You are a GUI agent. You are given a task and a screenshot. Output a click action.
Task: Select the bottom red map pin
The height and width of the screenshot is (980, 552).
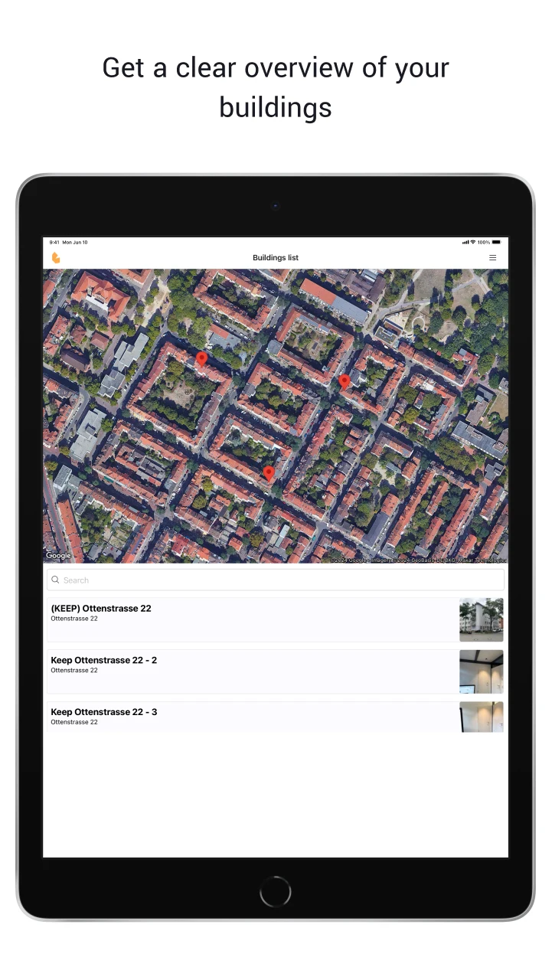pyautogui.click(x=269, y=473)
